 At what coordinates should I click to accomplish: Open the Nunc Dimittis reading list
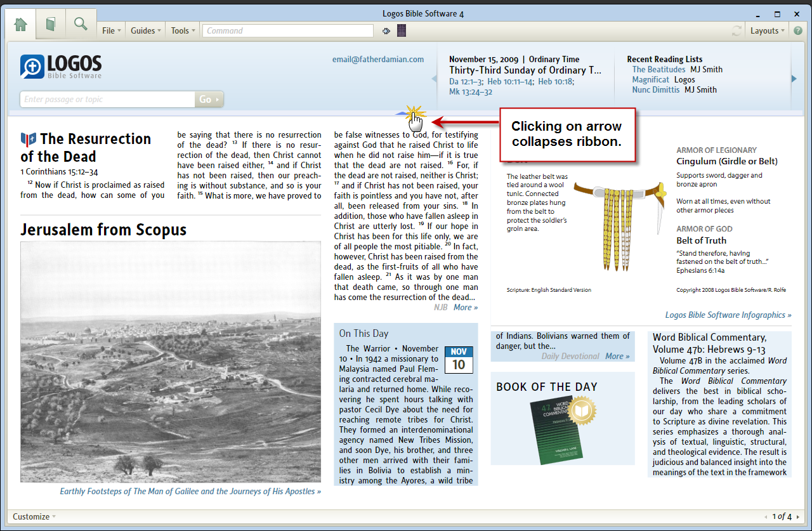(656, 90)
